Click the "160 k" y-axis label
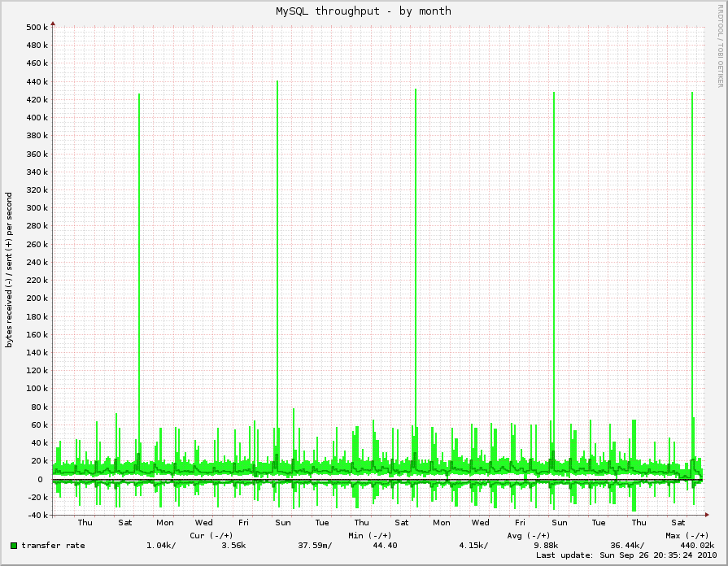Viewport: 728px width, 566px height. [37, 335]
